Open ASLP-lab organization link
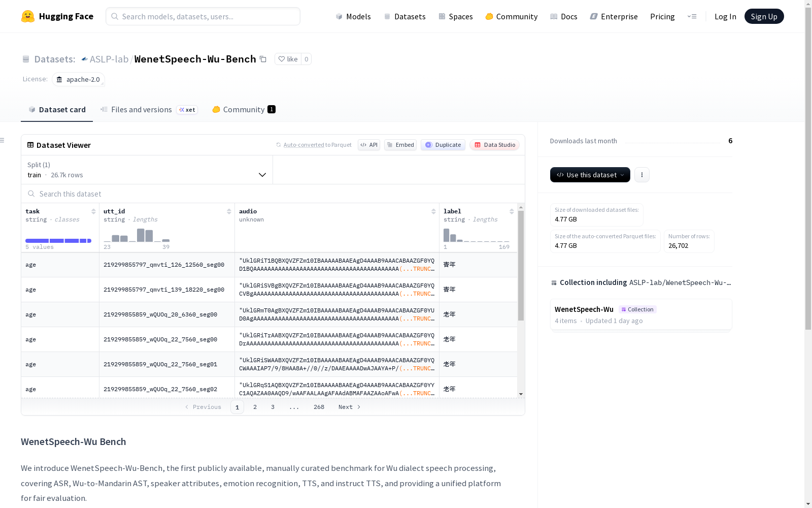812x508 pixels. [109, 59]
